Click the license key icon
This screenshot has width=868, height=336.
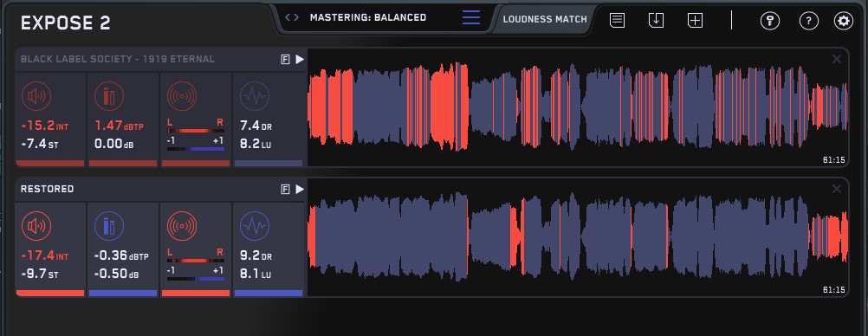pyautogui.click(x=770, y=21)
